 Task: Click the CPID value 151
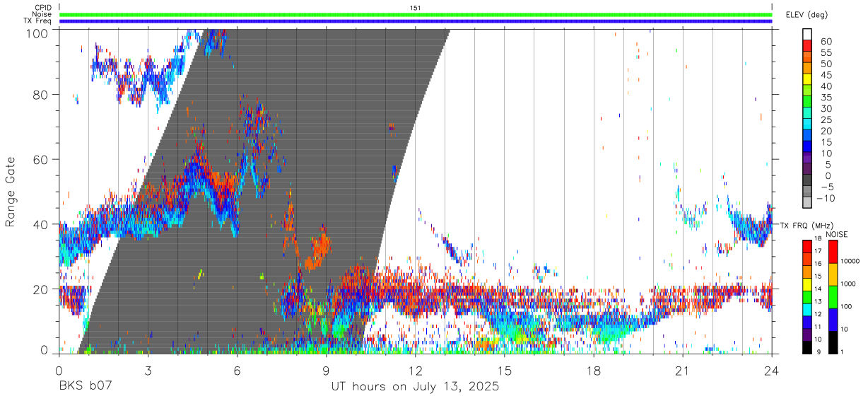click(x=415, y=8)
